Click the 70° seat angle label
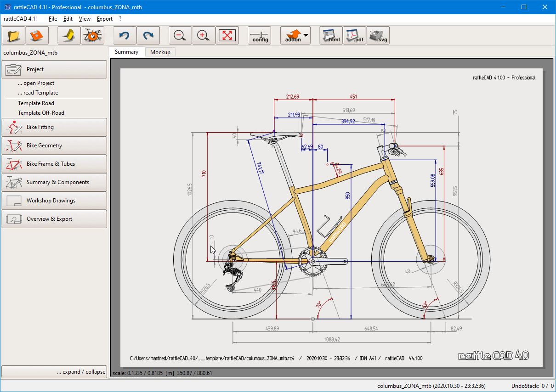This screenshot has height=392, width=556. pos(318,305)
